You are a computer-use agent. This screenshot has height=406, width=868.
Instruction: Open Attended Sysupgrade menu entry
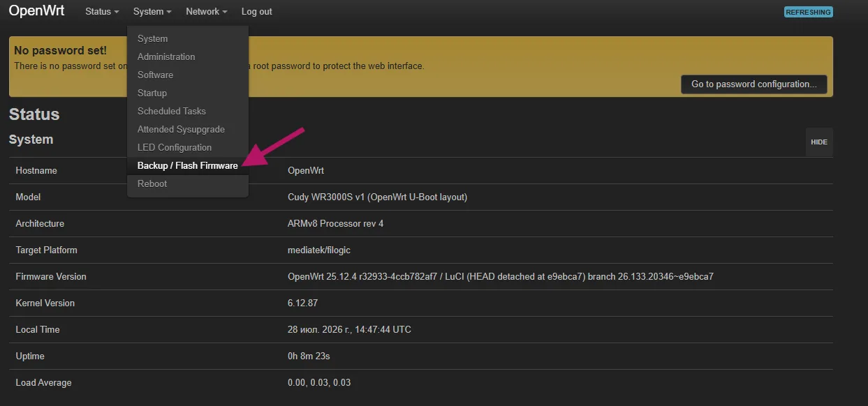(188, 129)
